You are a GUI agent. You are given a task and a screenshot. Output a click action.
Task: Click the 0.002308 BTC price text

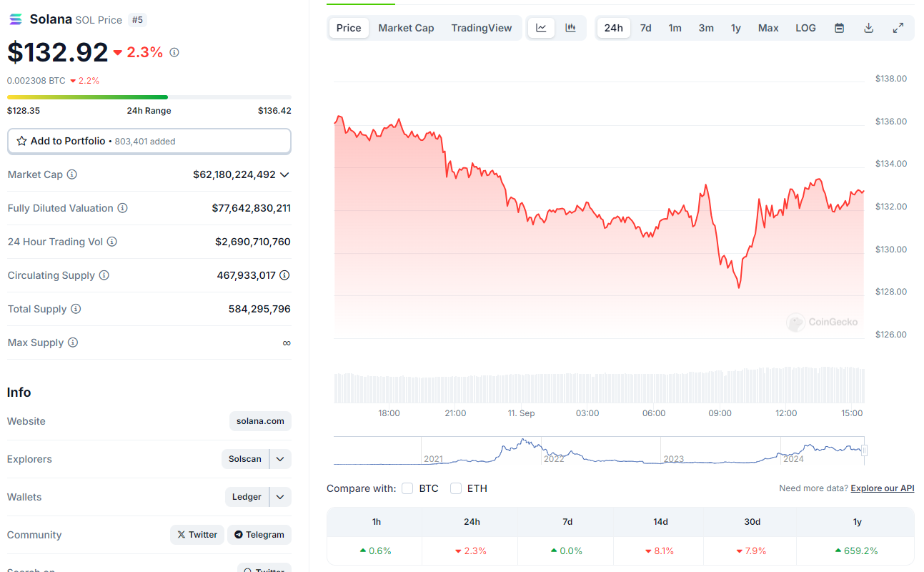[36, 81]
